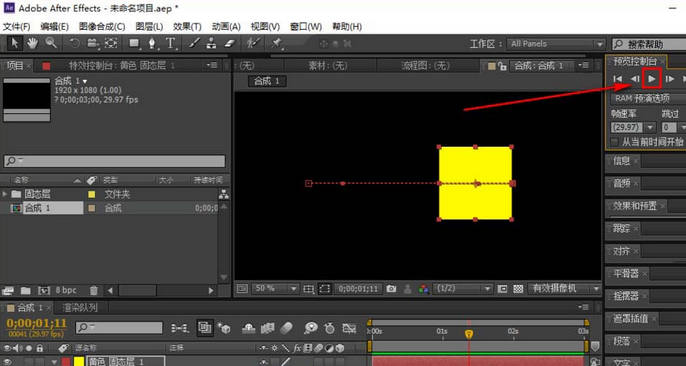
Task: Play the preview with the play button
Action: (x=652, y=79)
